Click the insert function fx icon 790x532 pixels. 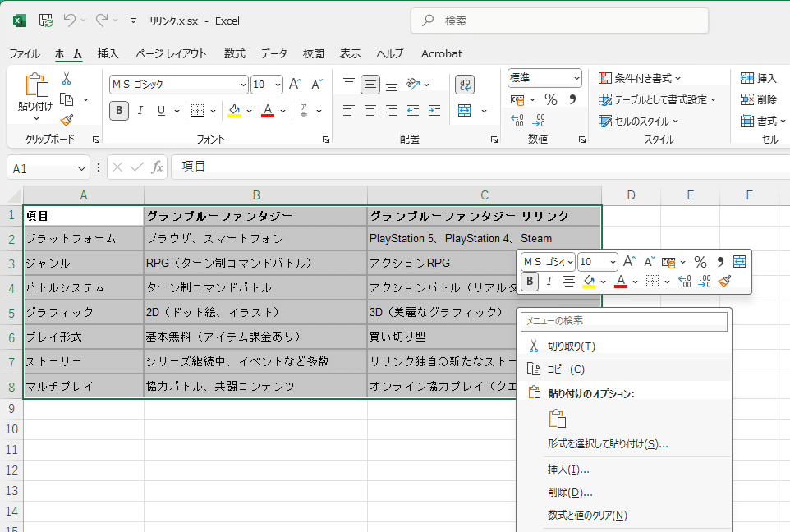pyautogui.click(x=157, y=167)
